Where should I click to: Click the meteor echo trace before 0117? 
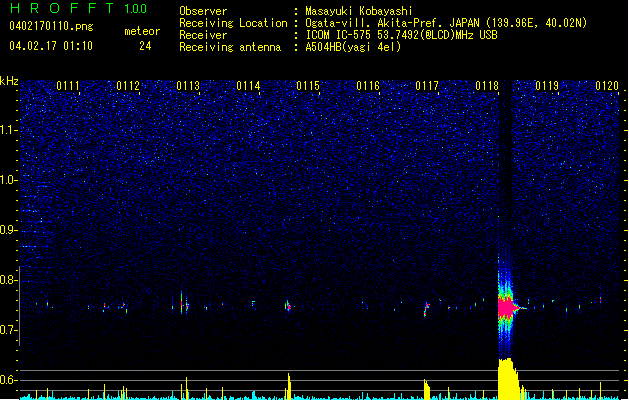[426, 309]
